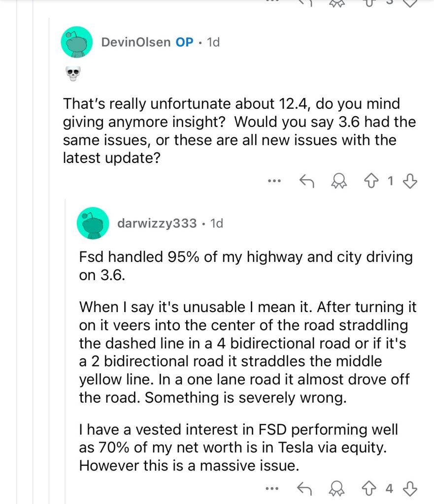Downvote DevinOlsen's comment
The width and height of the screenshot is (434, 504).
pyautogui.click(x=410, y=182)
